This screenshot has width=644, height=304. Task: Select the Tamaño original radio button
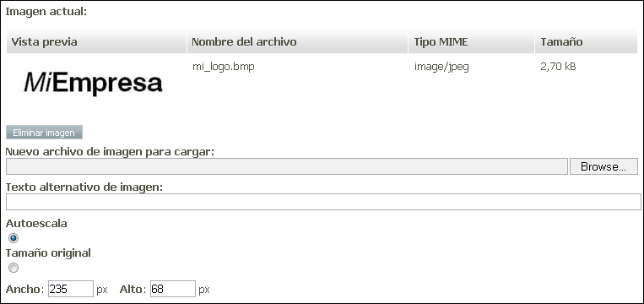[x=14, y=268]
